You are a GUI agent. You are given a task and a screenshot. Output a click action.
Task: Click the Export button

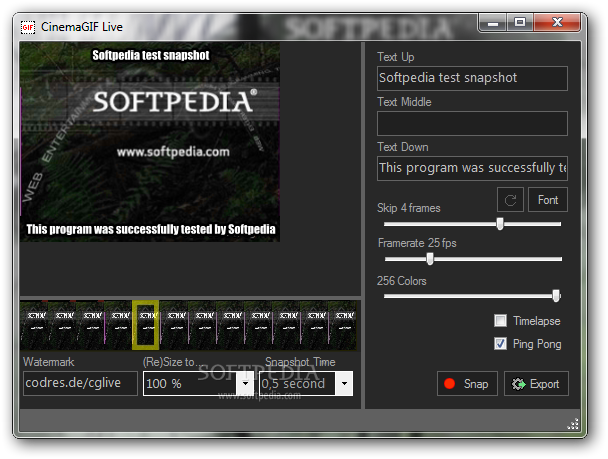coord(536,383)
